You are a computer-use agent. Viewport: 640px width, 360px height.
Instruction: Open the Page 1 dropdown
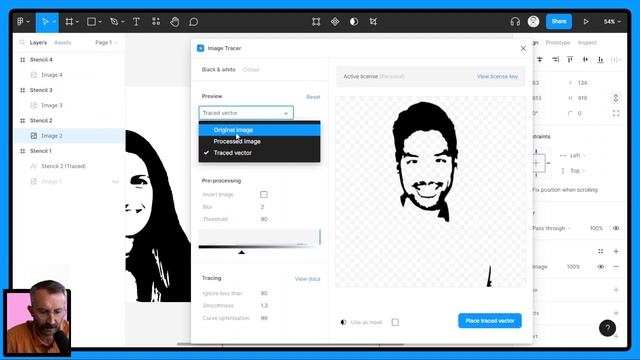tap(106, 42)
